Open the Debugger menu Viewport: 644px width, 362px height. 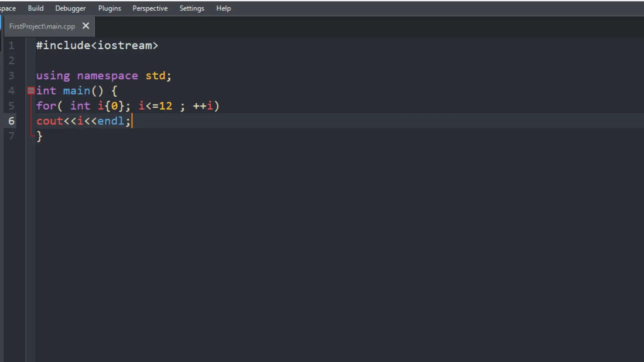(x=70, y=8)
